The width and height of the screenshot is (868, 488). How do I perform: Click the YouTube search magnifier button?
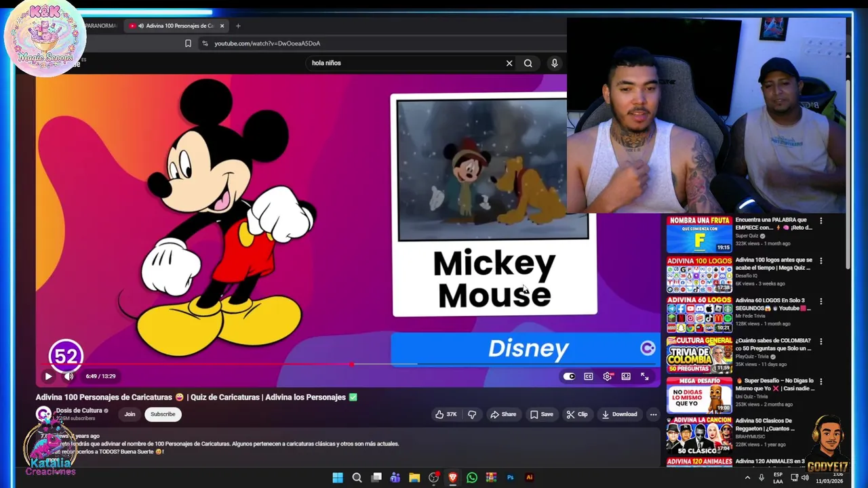[x=528, y=63]
